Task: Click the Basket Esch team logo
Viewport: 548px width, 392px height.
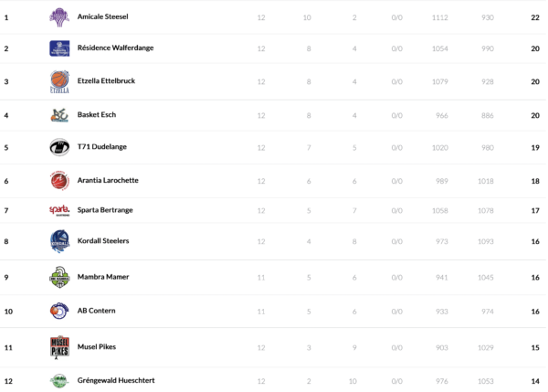Action: [x=59, y=115]
